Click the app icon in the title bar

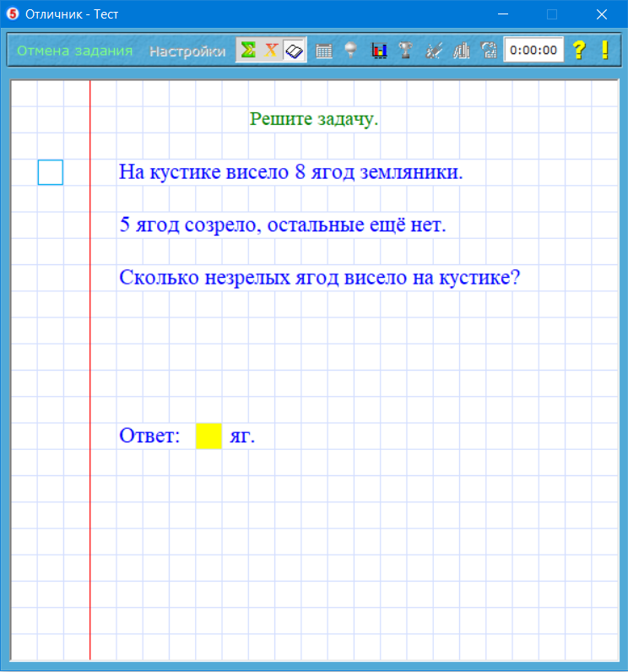(13, 14)
